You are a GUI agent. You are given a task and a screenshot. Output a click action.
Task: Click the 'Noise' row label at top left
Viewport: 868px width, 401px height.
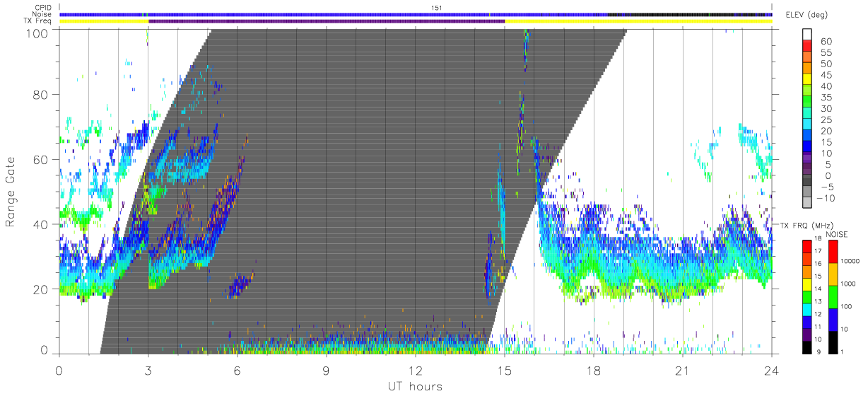pyautogui.click(x=42, y=14)
